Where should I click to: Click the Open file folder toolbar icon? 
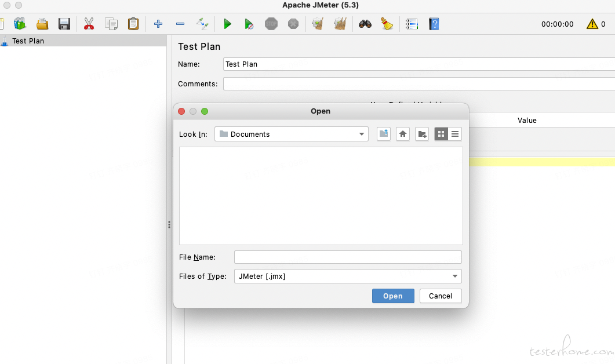click(42, 24)
